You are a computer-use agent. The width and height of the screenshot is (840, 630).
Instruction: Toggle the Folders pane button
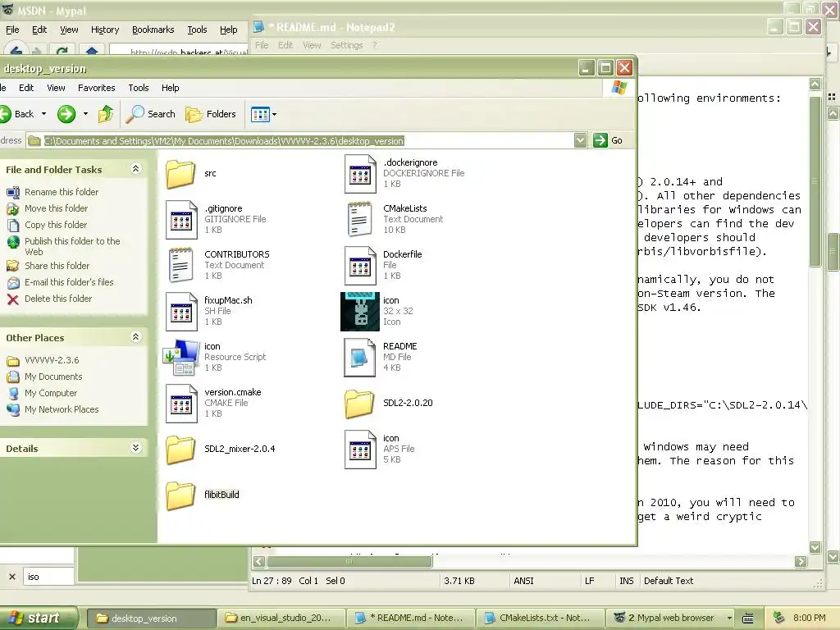click(211, 114)
